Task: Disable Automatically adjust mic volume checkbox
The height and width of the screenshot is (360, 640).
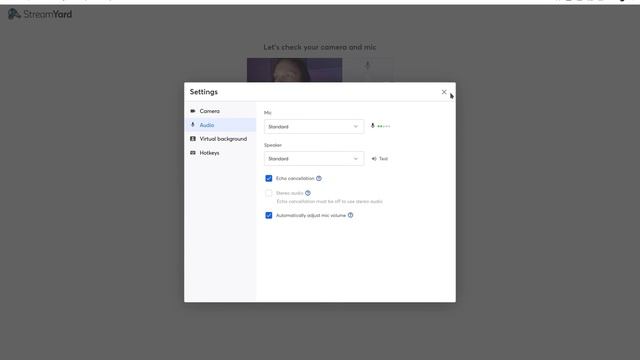Action: click(269, 215)
